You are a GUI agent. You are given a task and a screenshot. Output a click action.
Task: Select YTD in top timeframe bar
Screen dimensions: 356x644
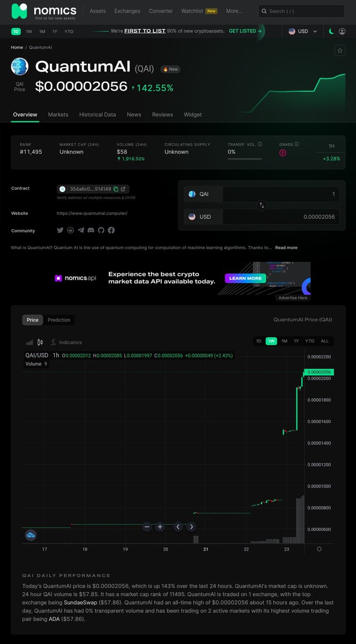pos(69,31)
